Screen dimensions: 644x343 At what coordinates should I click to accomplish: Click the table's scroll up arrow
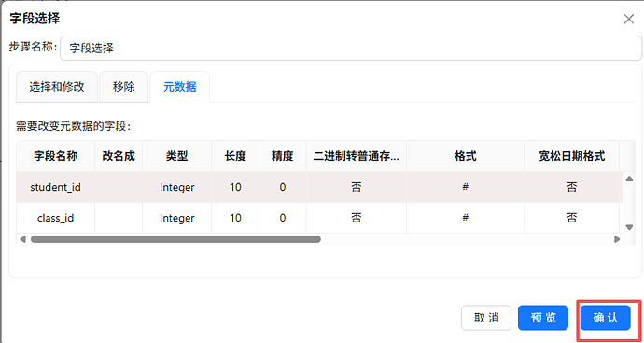click(x=629, y=179)
